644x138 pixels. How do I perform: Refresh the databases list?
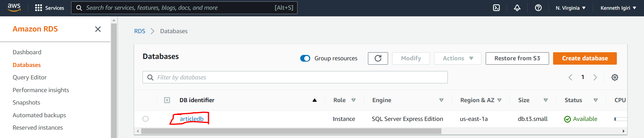[x=378, y=58]
